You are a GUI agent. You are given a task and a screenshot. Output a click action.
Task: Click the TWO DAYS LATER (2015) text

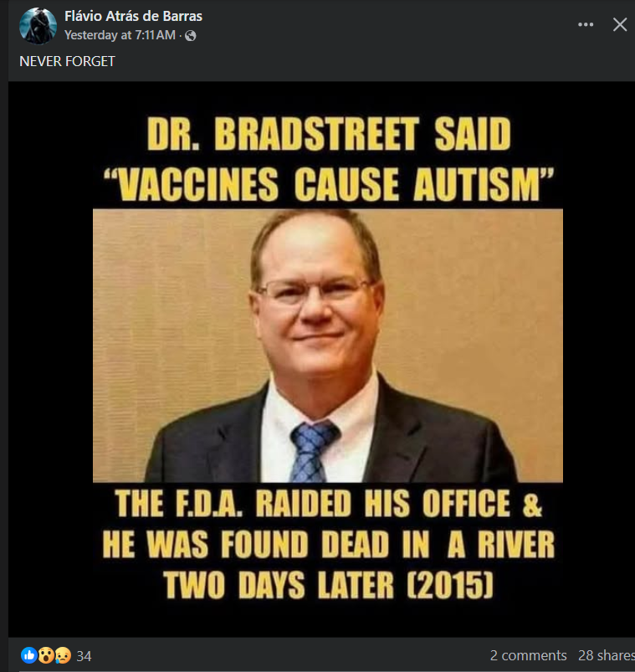pyautogui.click(x=329, y=585)
